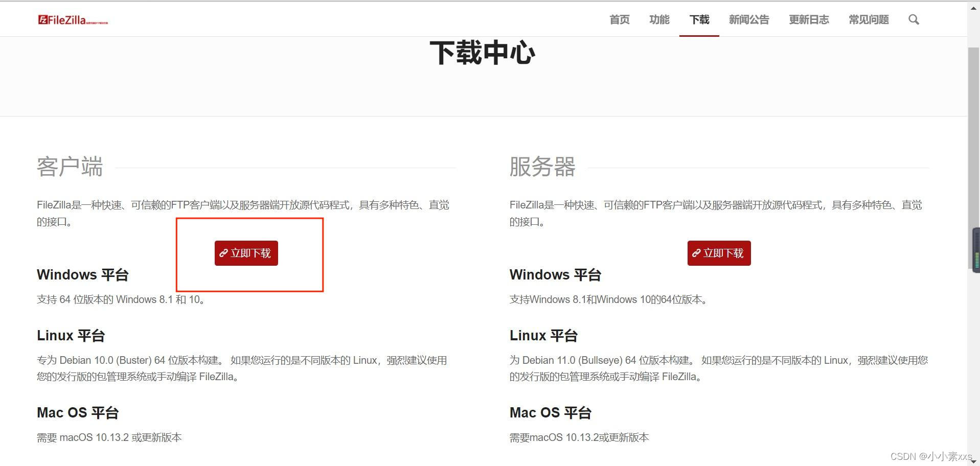980x466 pixels.
Task: Open the 功能 nav item
Action: pos(659,19)
